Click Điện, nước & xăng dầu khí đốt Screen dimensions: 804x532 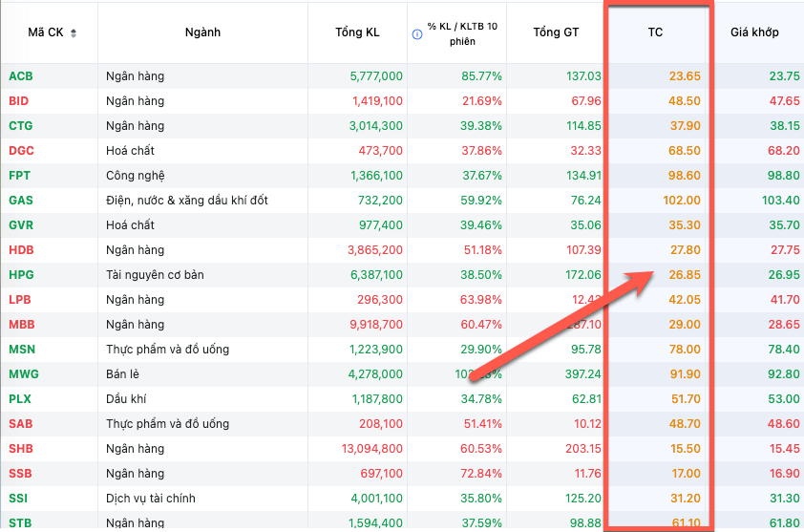(186, 200)
